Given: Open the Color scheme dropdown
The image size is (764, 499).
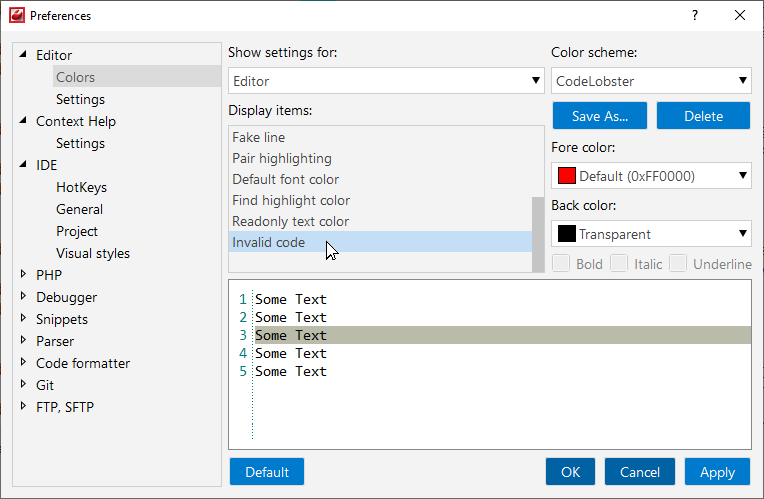Looking at the screenshot, I should point(651,80).
